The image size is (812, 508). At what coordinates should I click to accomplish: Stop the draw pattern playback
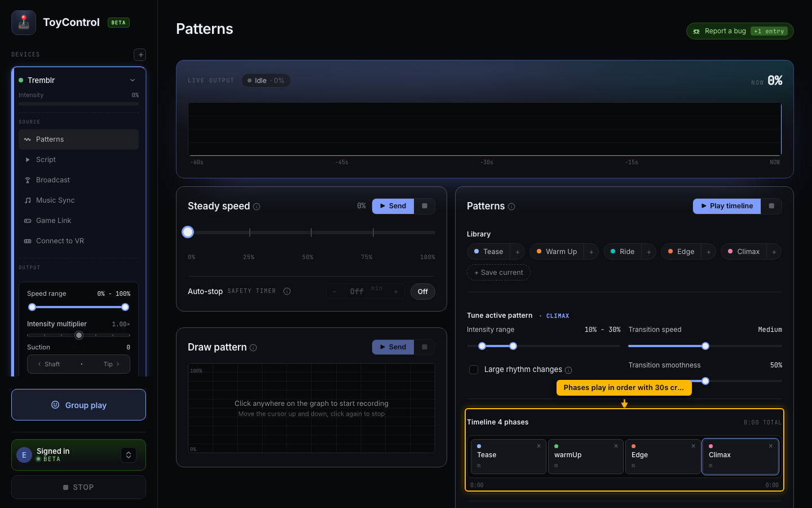pos(425,347)
